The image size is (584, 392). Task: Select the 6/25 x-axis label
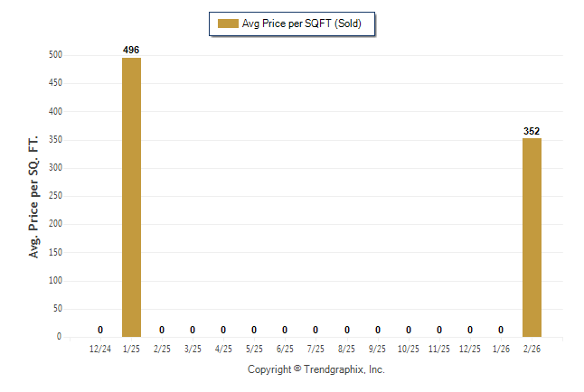coord(285,348)
